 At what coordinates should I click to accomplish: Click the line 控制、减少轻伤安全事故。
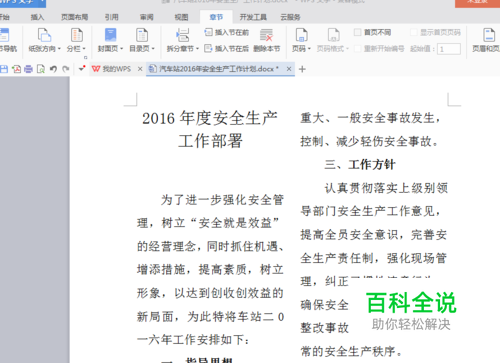(369, 141)
